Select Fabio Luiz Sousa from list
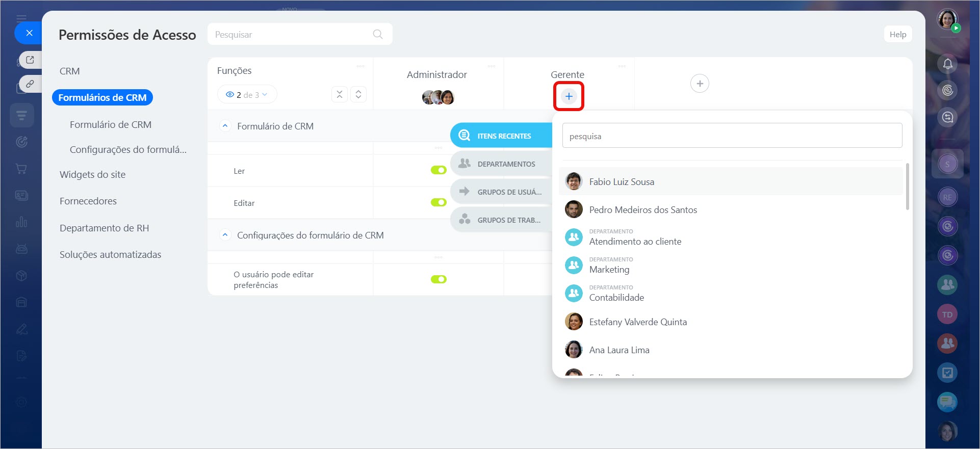Image resolution: width=980 pixels, height=449 pixels. (x=622, y=182)
